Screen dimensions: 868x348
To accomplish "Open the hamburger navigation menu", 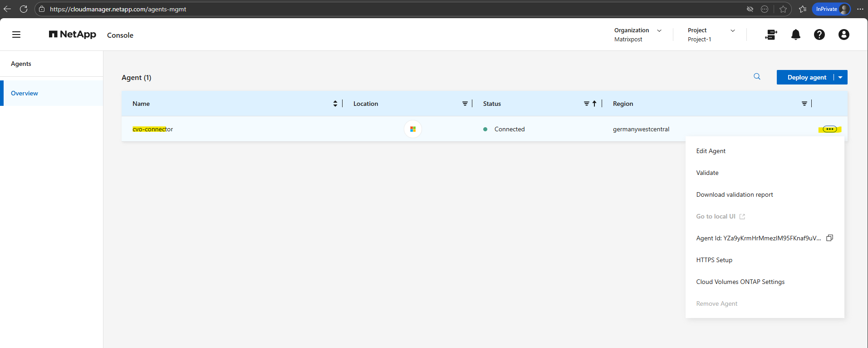I will [x=16, y=35].
